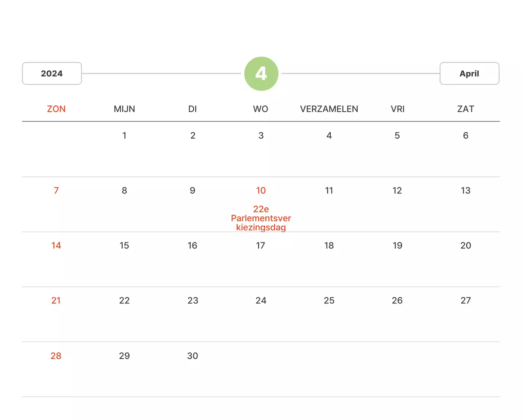The width and height of the screenshot is (522, 420).
Task: Click the green month number 4 badge
Action: 261,74
